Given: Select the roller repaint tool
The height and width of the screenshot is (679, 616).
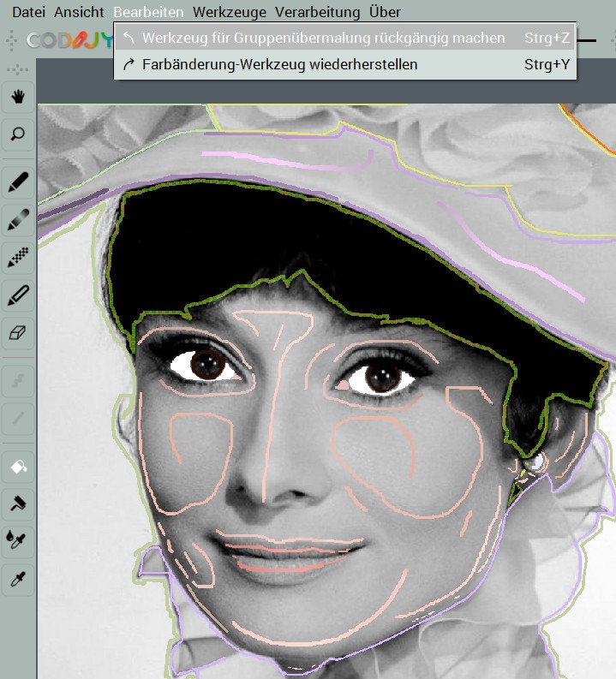Looking at the screenshot, I should click(18, 503).
